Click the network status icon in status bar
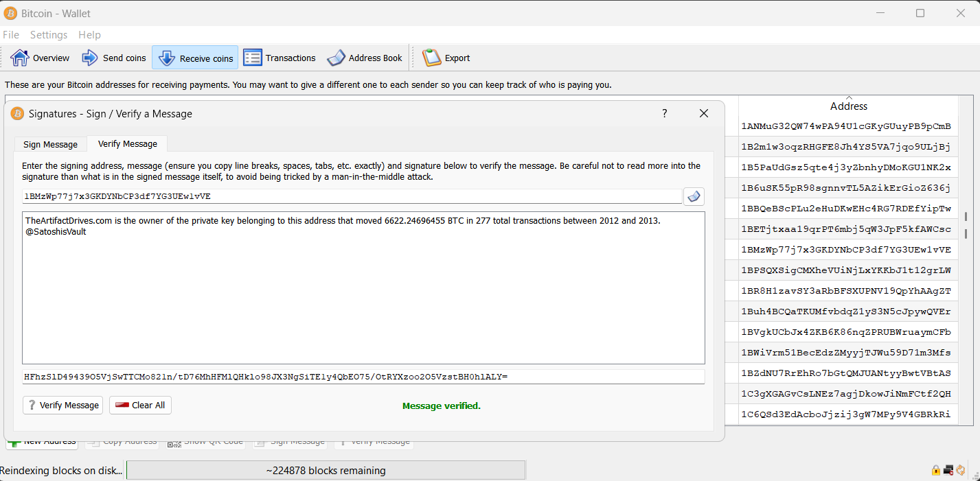The width and height of the screenshot is (980, 481). [x=948, y=470]
